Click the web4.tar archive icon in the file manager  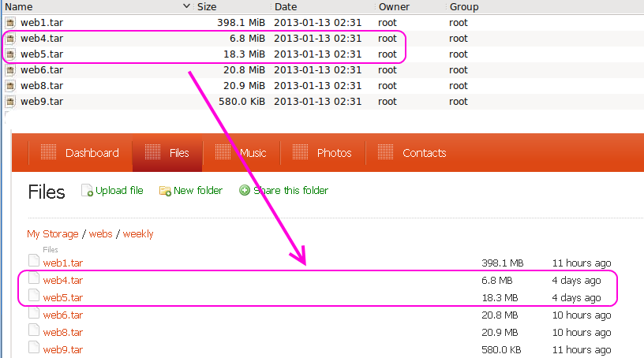point(10,39)
